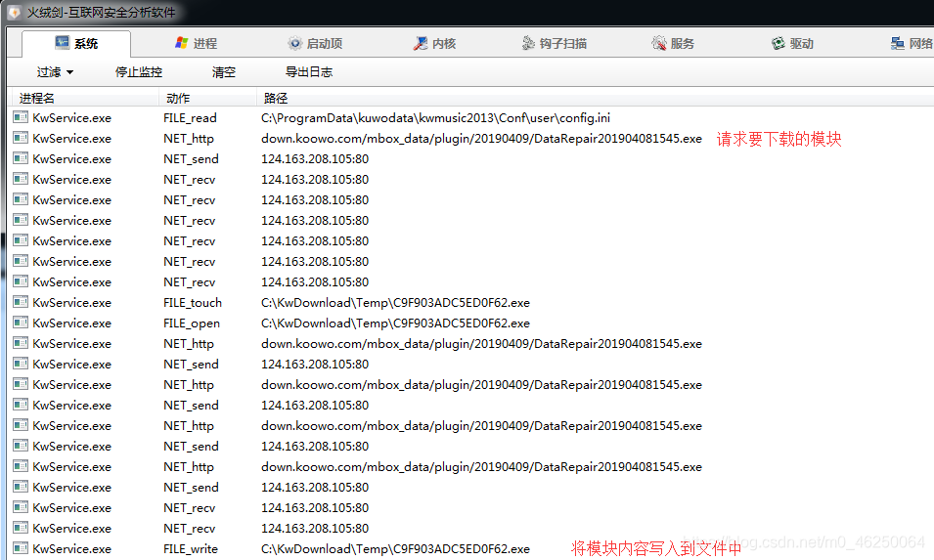Click the process icon on first NET_send row
Viewport: 934px width, 560px height.
tap(21, 158)
